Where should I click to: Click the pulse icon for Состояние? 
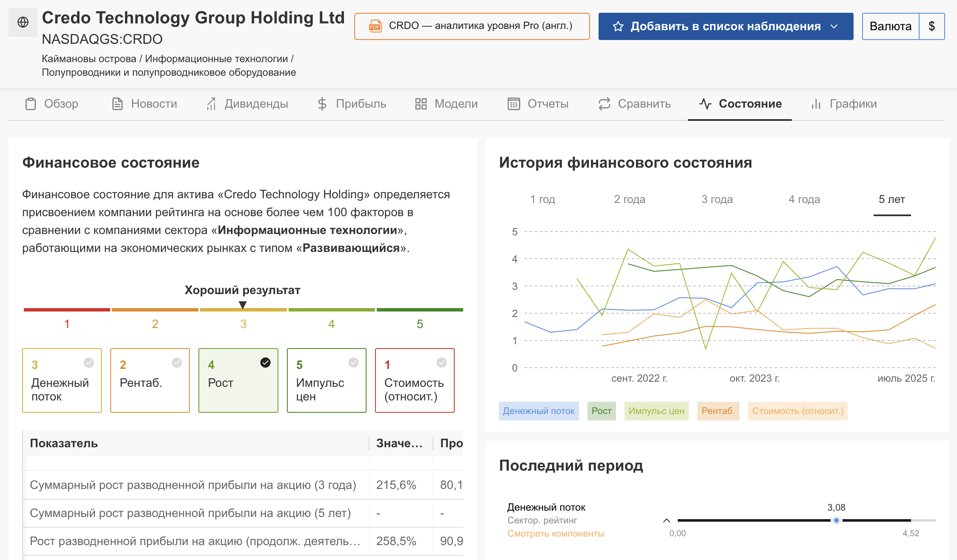coord(705,104)
